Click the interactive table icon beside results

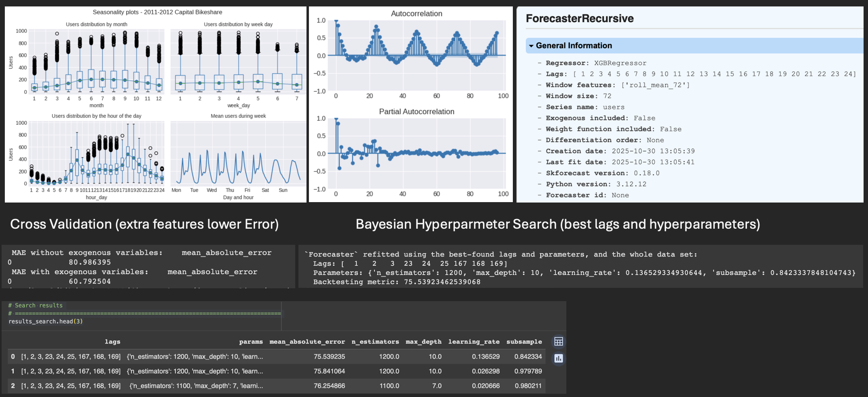click(558, 342)
